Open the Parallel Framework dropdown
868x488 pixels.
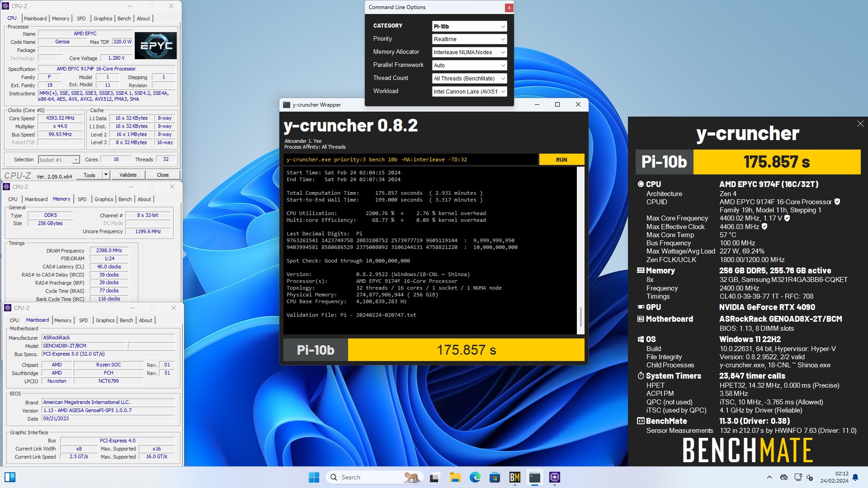click(x=469, y=66)
